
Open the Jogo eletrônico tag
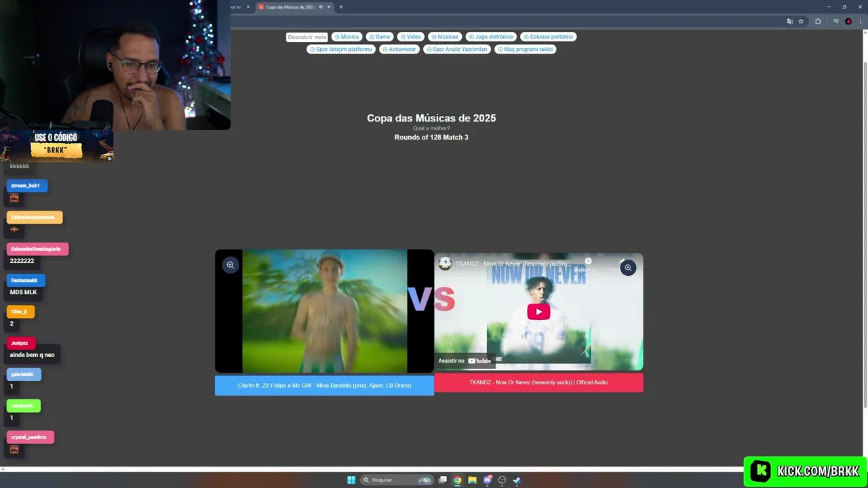[490, 37]
